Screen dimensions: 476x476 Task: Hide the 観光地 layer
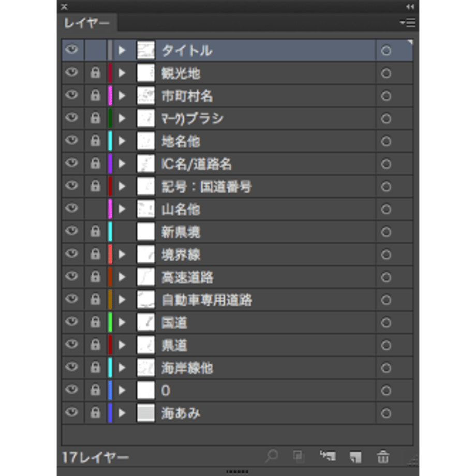(72, 72)
